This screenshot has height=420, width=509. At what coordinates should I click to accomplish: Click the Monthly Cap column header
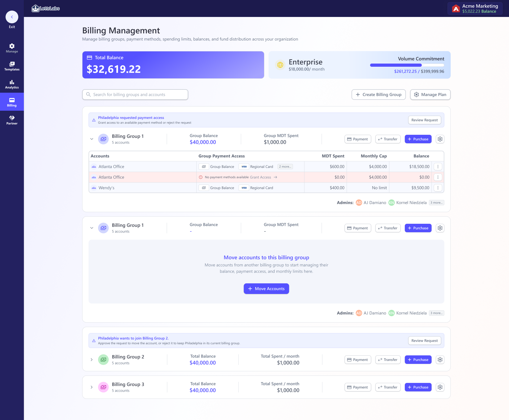[x=374, y=156]
